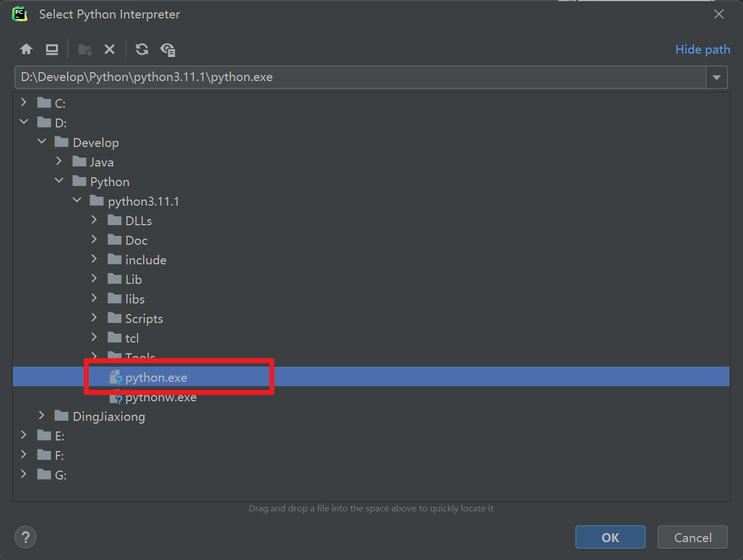This screenshot has width=743, height=560.
Task: Select pythonw.exe in the file tree
Action: pos(161,397)
